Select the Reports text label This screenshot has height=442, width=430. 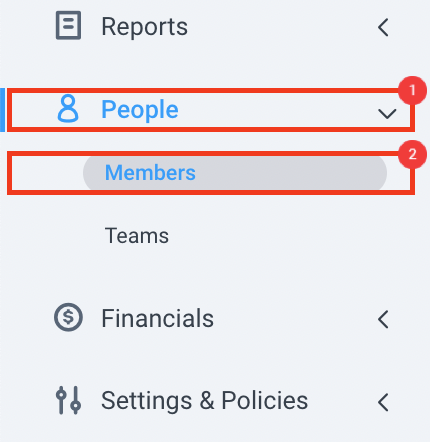(x=145, y=27)
